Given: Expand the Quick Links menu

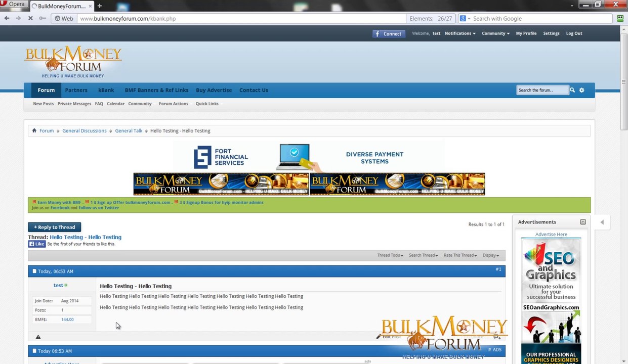Looking at the screenshot, I should tap(207, 104).
